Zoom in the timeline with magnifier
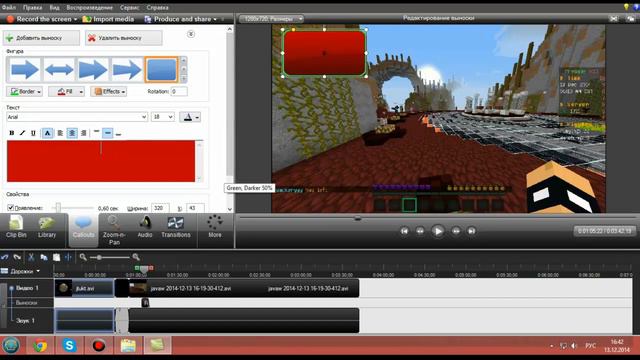Viewport: 640px width, 360px height. (136, 257)
